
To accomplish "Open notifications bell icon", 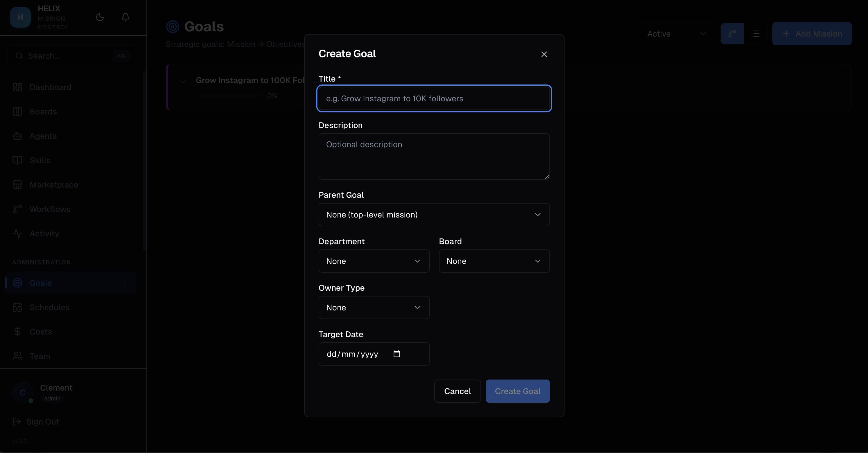I will [x=125, y=17].
